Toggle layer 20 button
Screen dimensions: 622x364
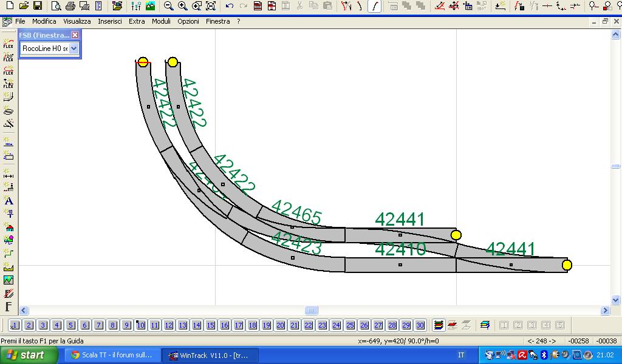[280, 325]
